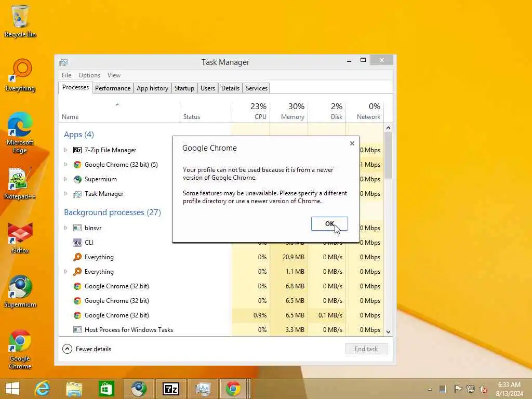Click the End task button
Image resolution: width=532 pixels, height=399 pixels.
pyautogui.click(x=366, y=349)
